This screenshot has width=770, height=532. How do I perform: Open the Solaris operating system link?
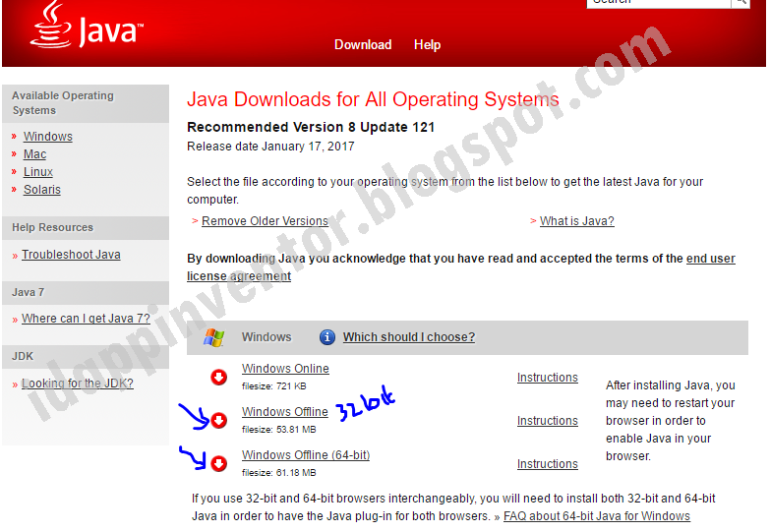(x=42, y=190)
